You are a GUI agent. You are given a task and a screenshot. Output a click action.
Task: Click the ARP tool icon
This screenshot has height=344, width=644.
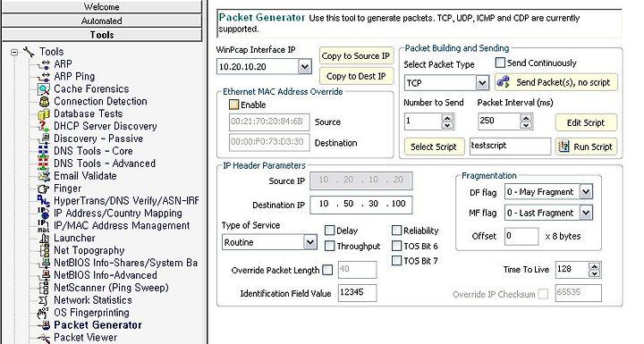[x=44, y=64]
